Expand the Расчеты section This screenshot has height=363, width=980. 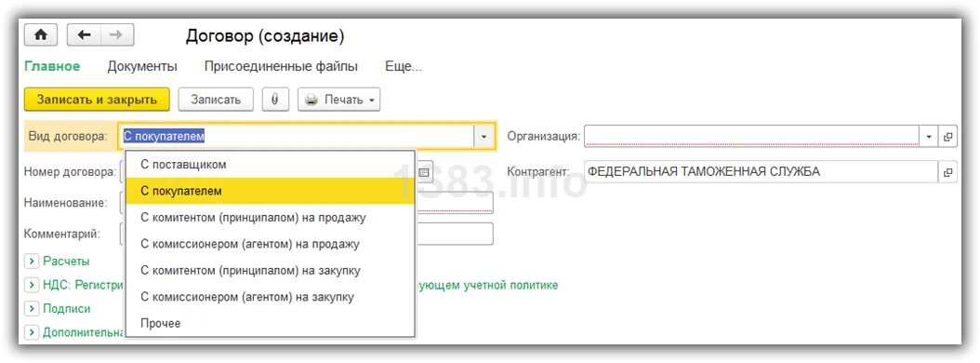pos(32,261)
